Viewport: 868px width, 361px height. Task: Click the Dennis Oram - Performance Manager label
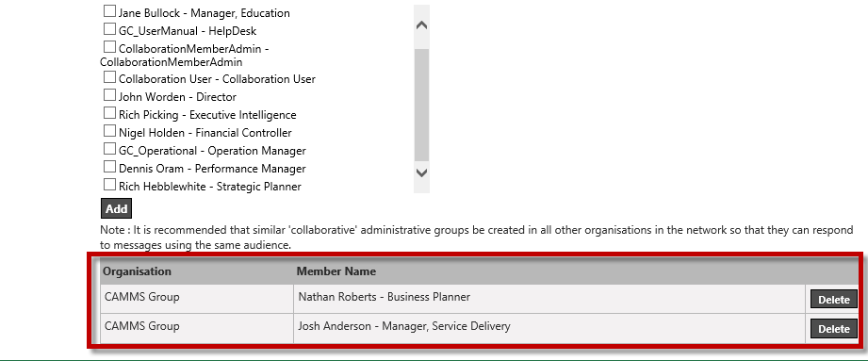(212, 169)
